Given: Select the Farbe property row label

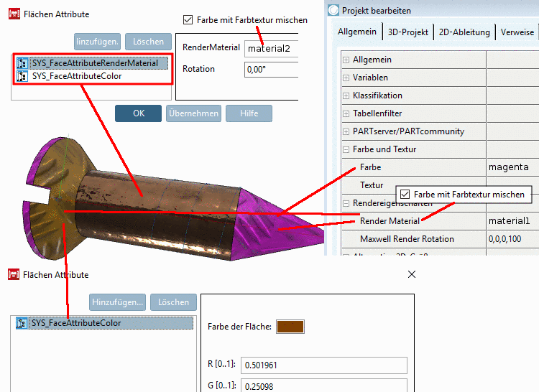Looking at the screenshot, I should 370,167.
